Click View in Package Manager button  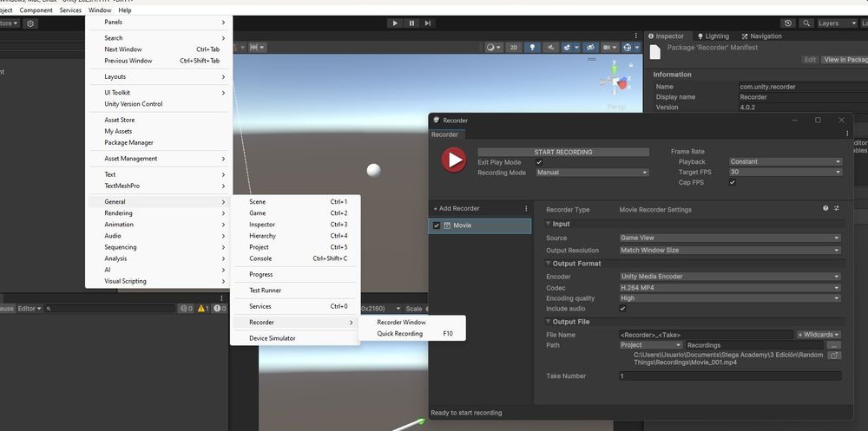[x=845, y=60]
